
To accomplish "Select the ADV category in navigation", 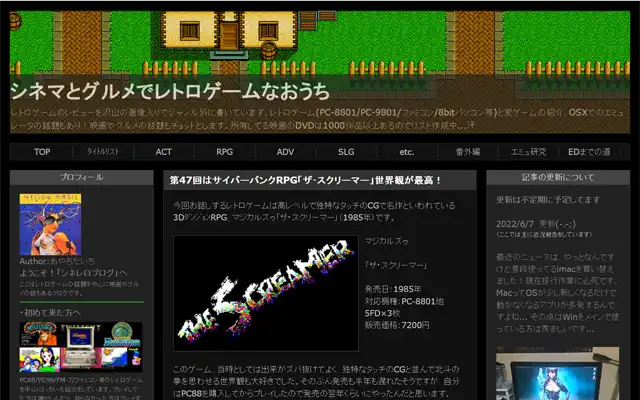I will (x=285, y=152).
